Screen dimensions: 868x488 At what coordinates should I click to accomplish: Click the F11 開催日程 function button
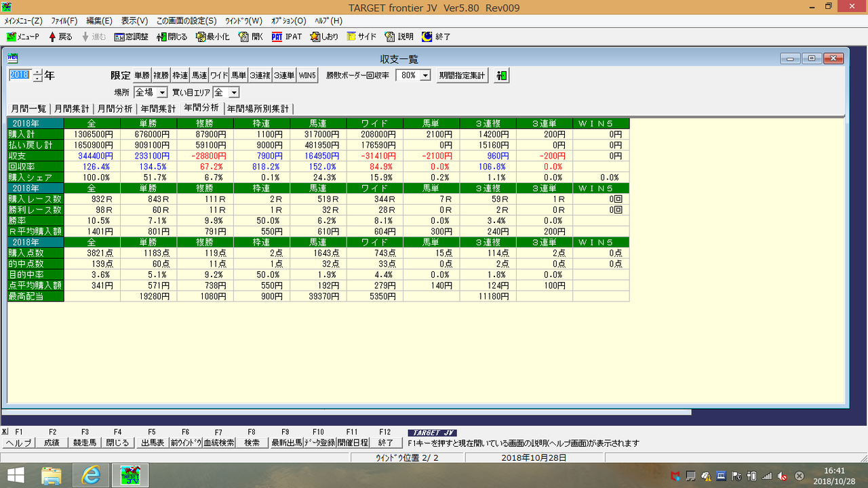click(353, 443)
